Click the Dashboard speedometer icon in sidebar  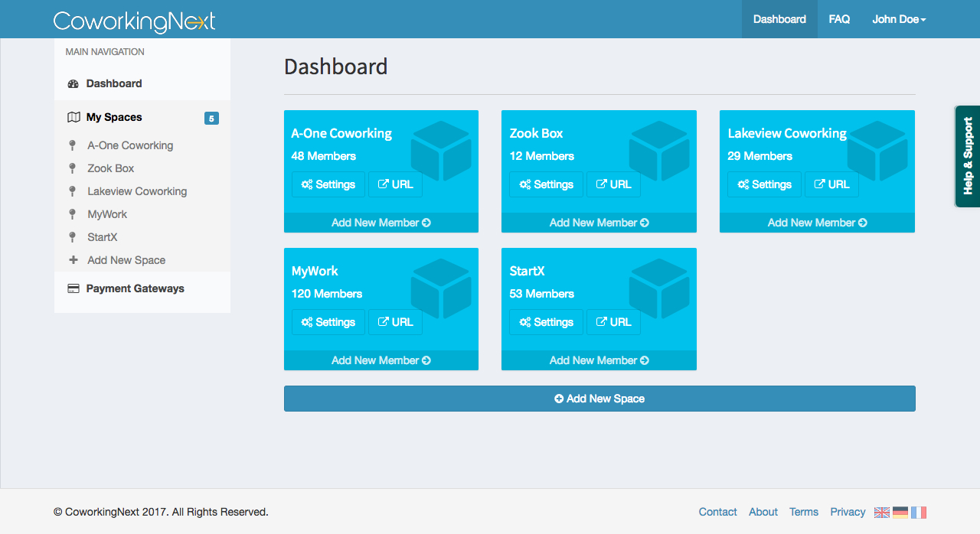point(73,83)
